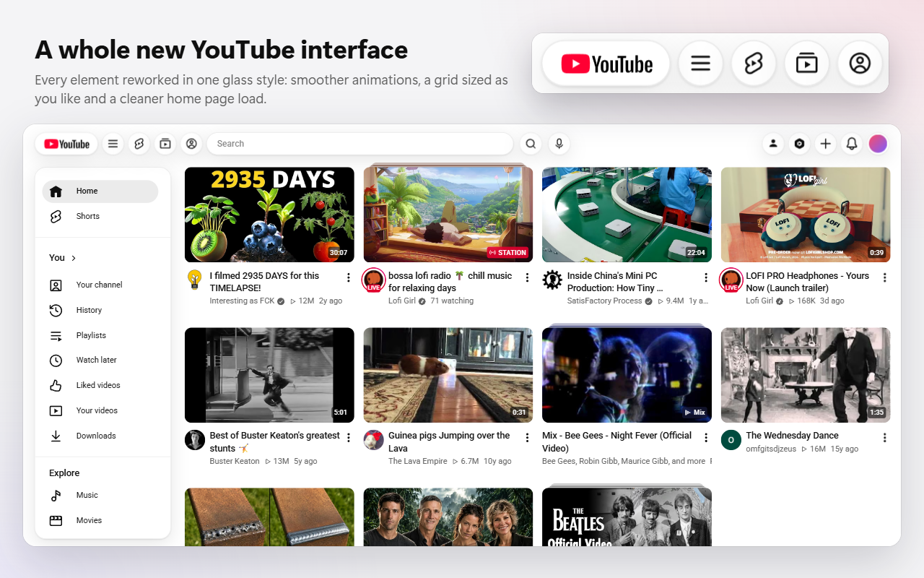The width and height of the screenshot is (924, 578).
Task: Open Downloads in the sidebar
Action: click(100, 436)
